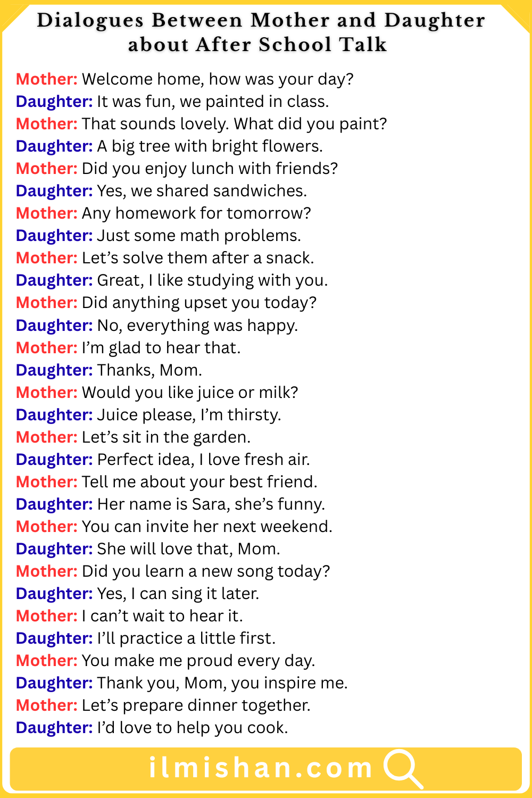Click the final line 'I'd love to help you cook.'
Viewport: 532px width, 798px height.
pos(192,728)
